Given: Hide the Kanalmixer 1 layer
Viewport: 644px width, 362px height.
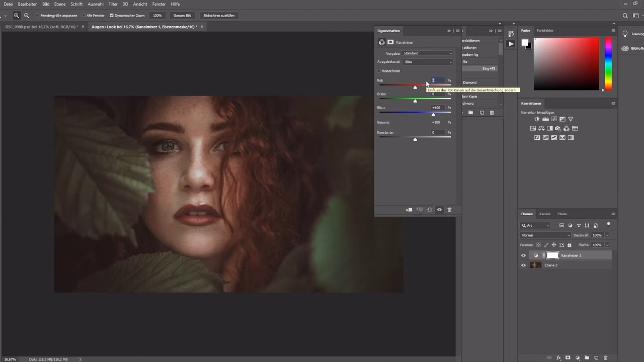Looking at the screenshot, I should 523,255.
